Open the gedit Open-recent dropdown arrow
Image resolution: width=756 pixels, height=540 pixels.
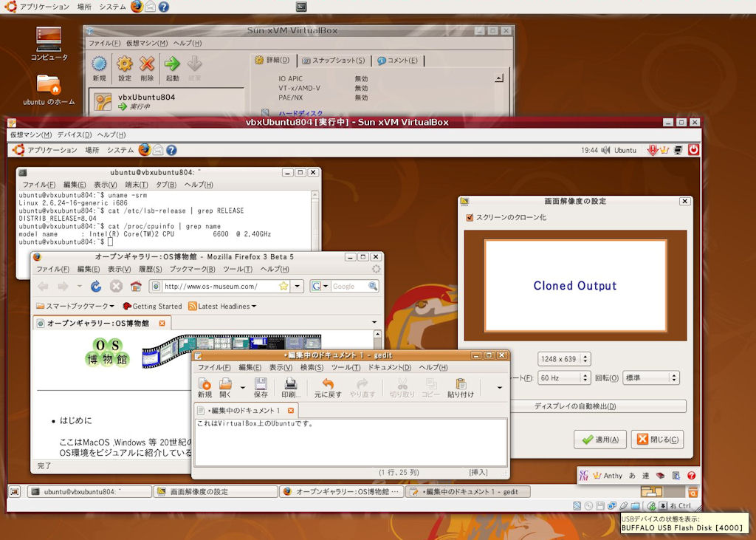tap(242, 386)
